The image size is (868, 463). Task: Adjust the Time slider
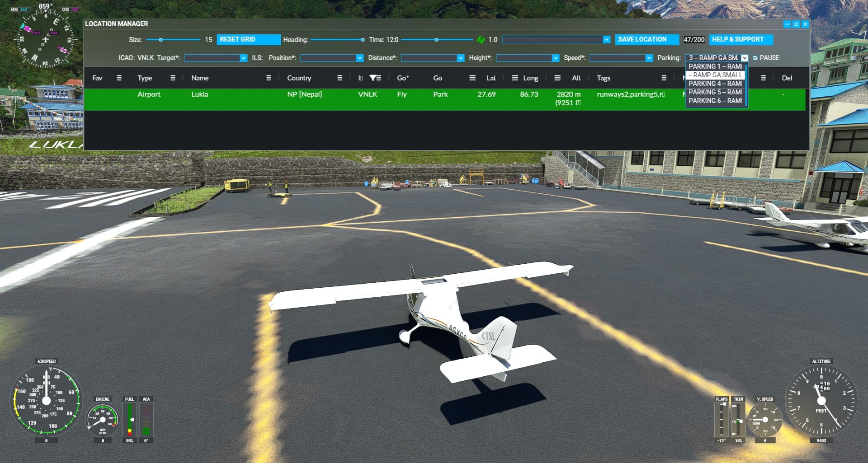437,40
